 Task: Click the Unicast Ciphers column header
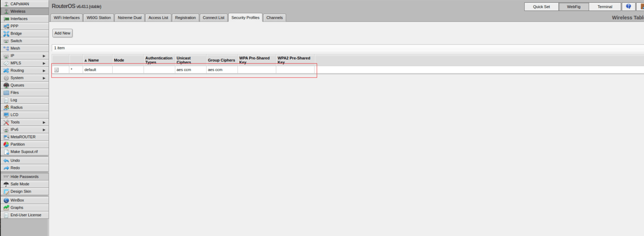pyautogui.click(x=191, y=60)
